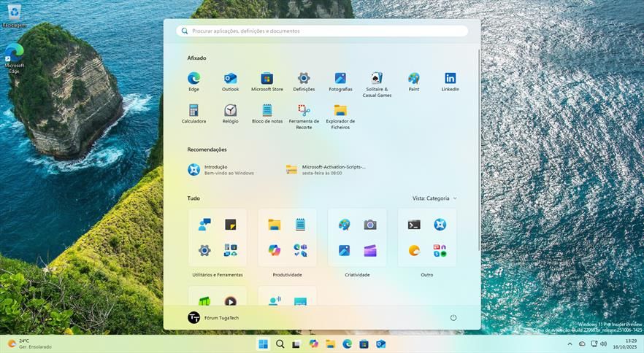Image resolution: width=644 pixels, height=353 pixels.
Task: Open the clock and date 13:29
Action: point(625,344)
